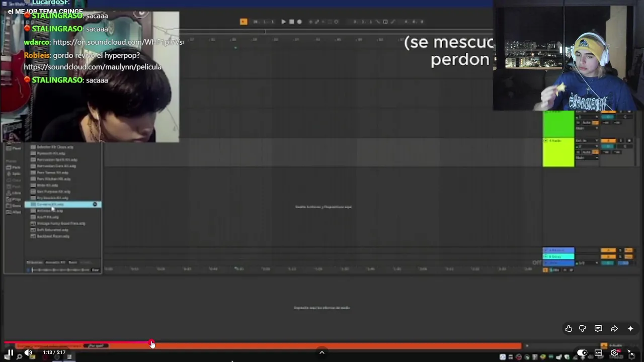This screenshot has width=644, height=362.
Task: Toggle the B Delay track activator
Action: (608, 256)
